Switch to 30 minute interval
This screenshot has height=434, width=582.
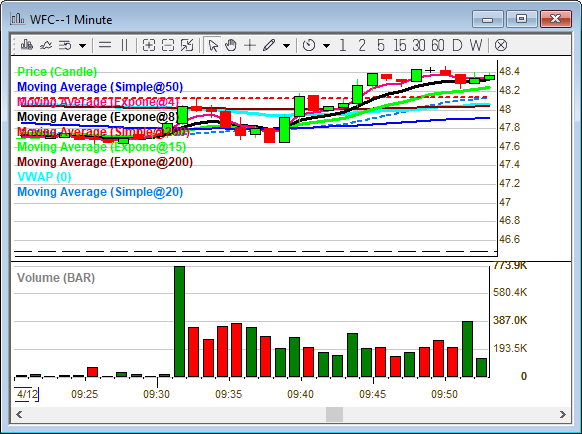[419, 46]
